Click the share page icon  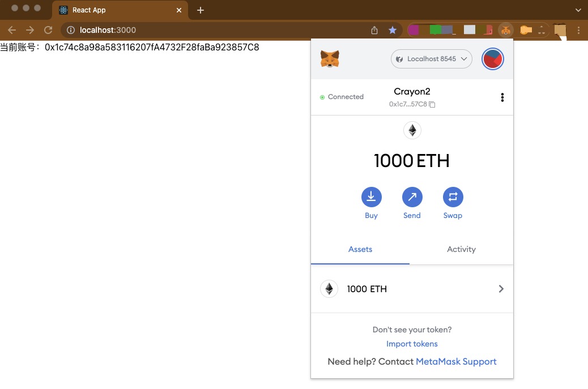click(x=374, y=30)
